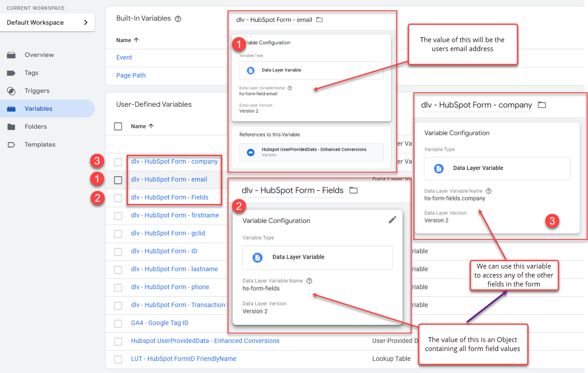The width and height of the screenshot is (588, 373).
Task: Check the box for dlv - HubSpot Form - email
Action: [x=118, y=180]
